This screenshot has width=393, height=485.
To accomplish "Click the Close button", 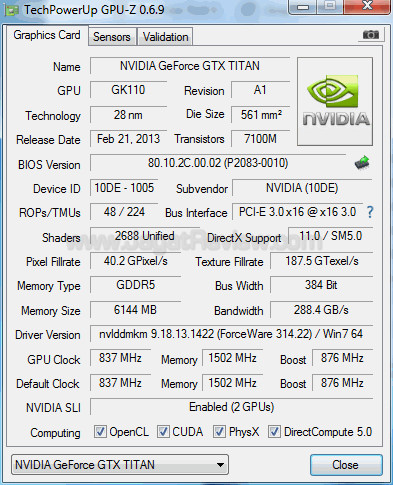I will click(x=346, y=465).
